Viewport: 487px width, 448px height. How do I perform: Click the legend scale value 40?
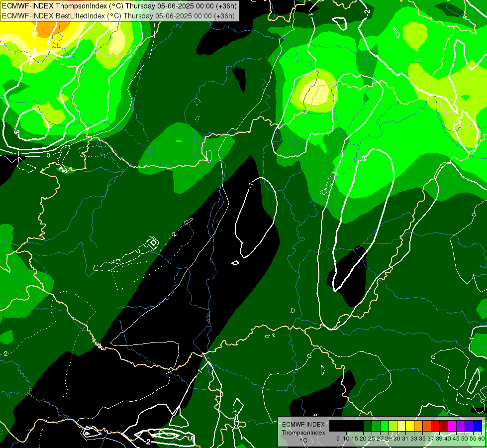448,439
